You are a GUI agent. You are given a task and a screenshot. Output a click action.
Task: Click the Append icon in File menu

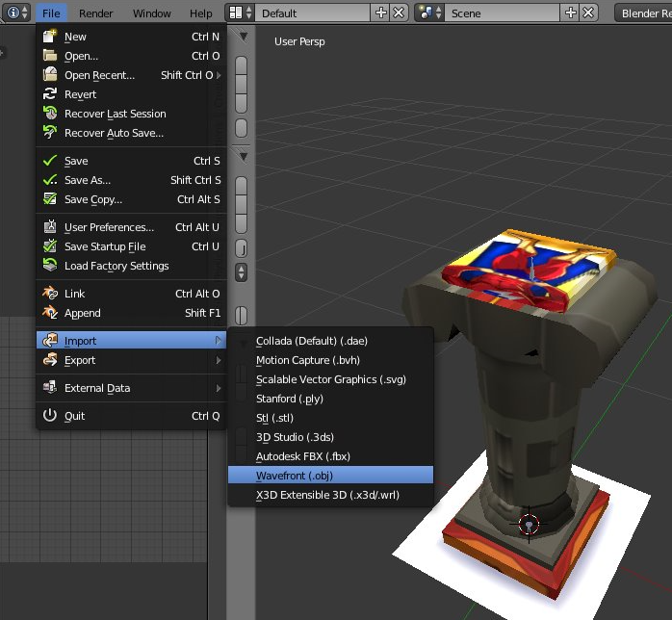pos(50,313)
